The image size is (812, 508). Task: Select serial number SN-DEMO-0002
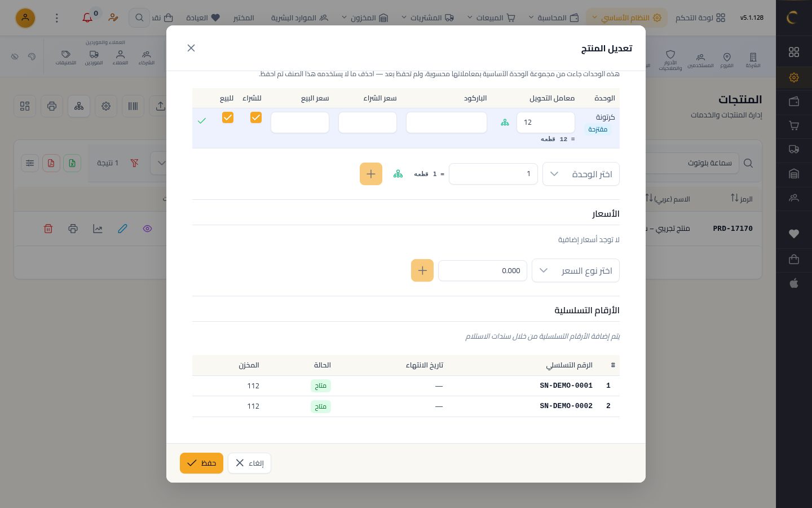tap(566, 406)
